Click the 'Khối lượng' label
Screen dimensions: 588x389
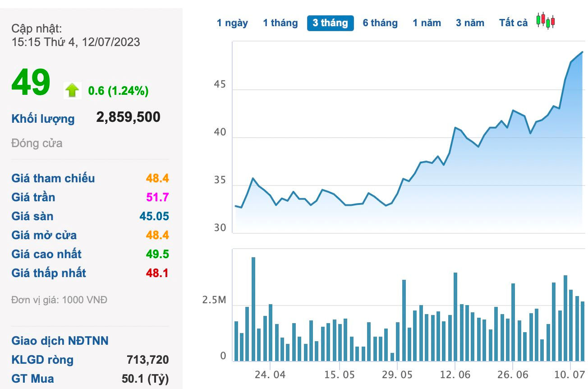click(43, 119)
